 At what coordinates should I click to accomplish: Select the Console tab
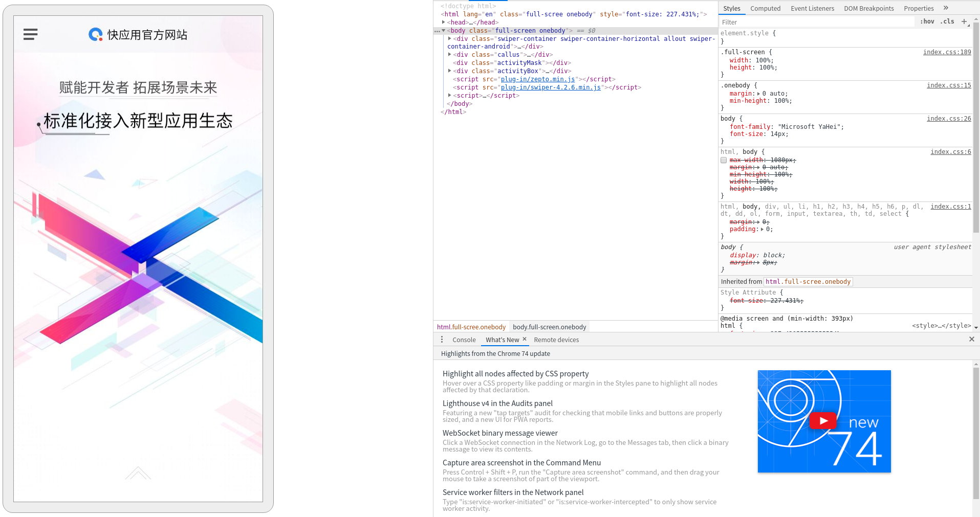pyautogui.click(x=464, y=339)
